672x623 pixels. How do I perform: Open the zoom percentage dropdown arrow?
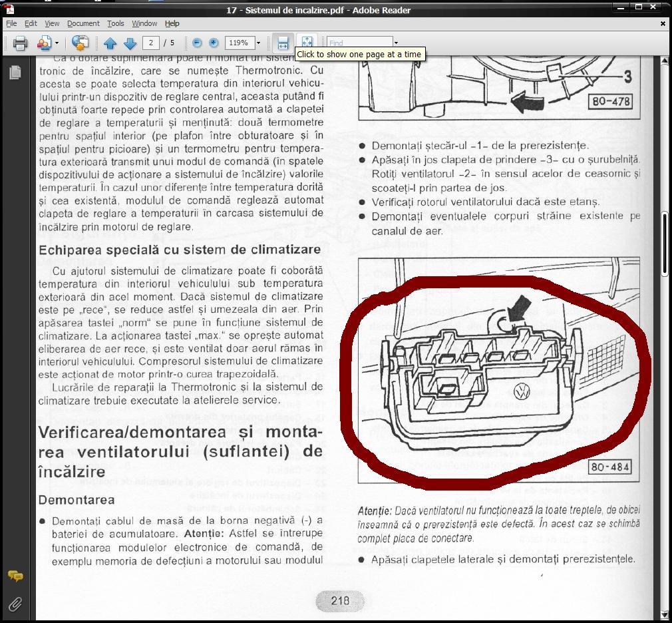click(x=258, y=43)
